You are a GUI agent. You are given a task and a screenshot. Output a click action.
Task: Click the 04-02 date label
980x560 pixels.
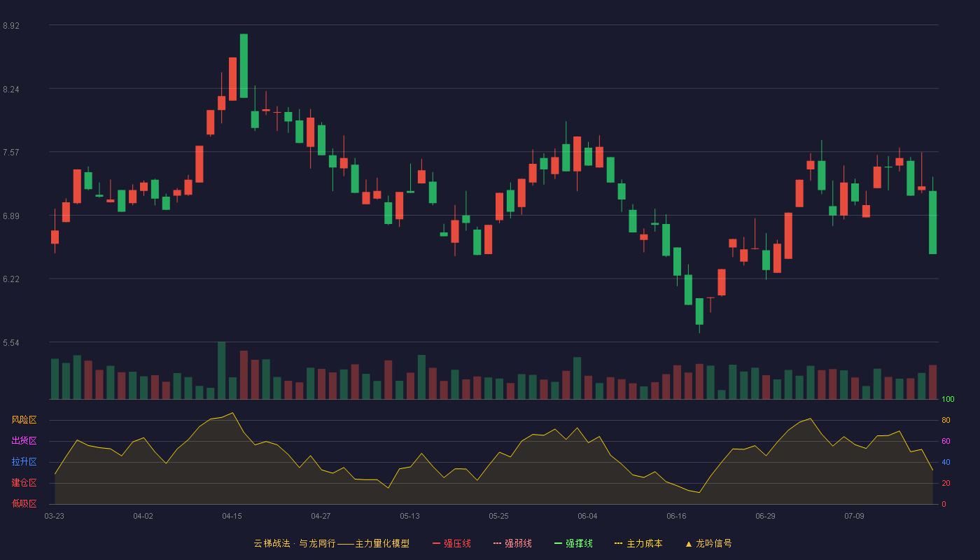click(143, 516)
